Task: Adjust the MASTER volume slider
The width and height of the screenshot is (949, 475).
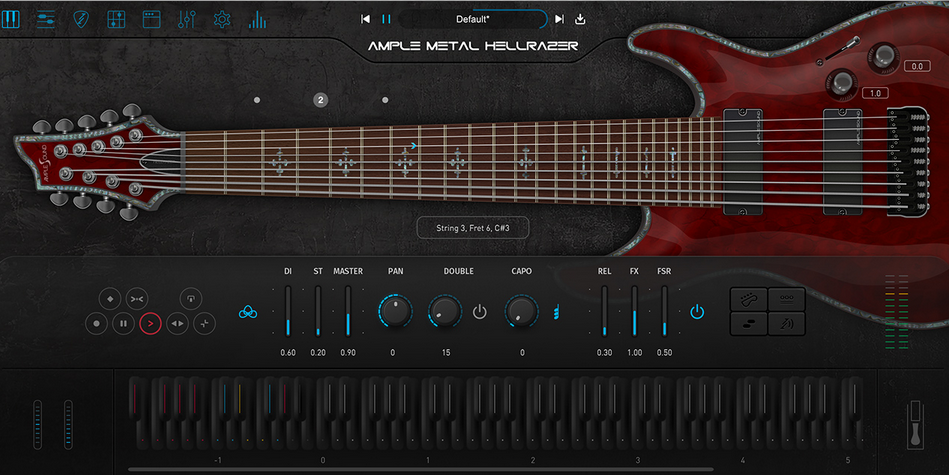Action: [348, 311]
